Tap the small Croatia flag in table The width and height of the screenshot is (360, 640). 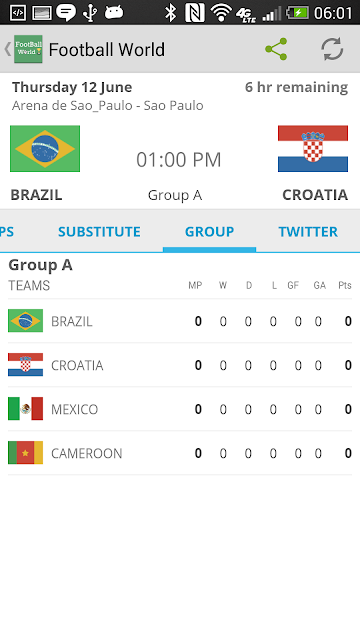click(x=25, y=364)
